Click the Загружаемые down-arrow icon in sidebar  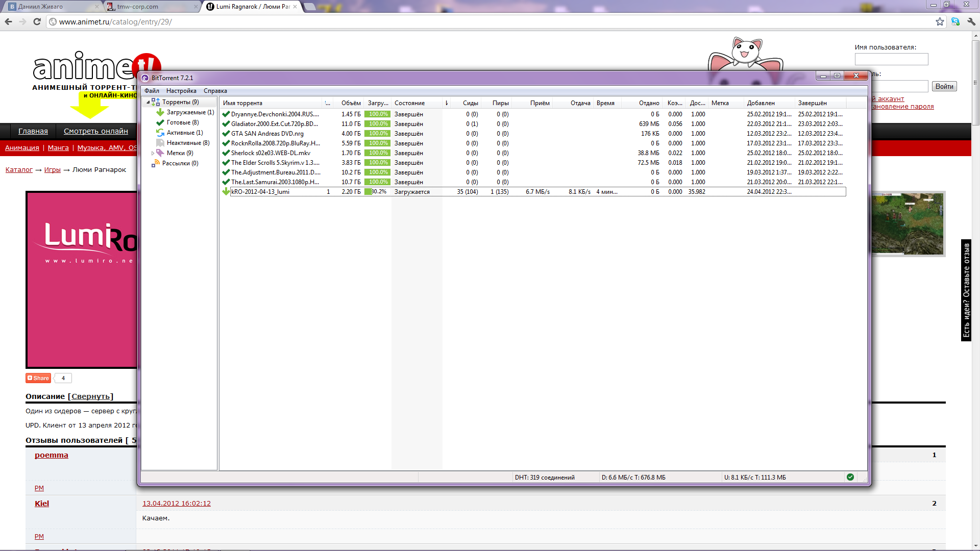160,112
